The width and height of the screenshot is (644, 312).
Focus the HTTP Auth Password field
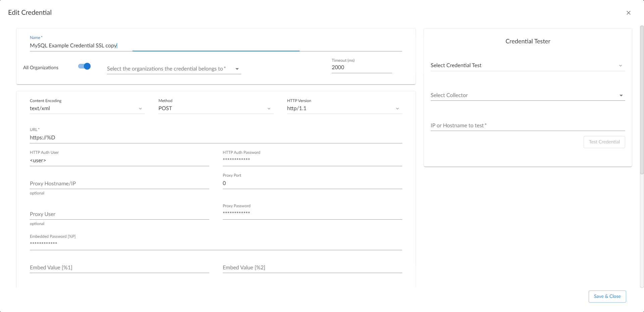click(x=312, y=160)
